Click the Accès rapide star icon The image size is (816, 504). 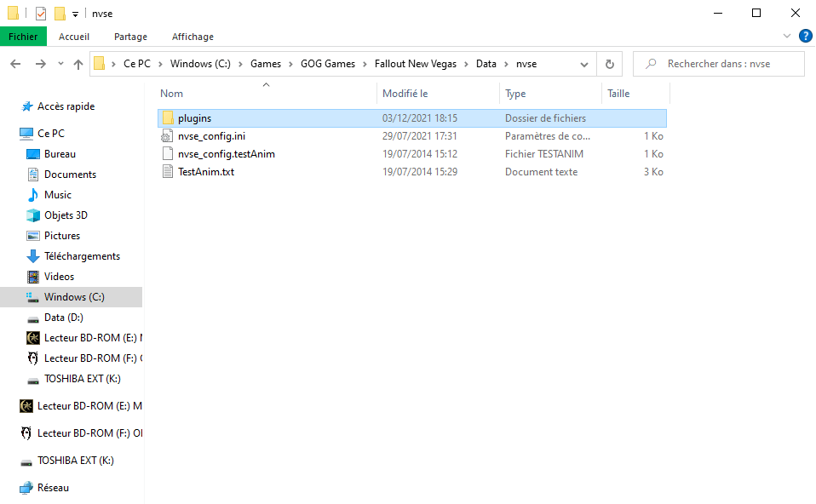point(27,106)
